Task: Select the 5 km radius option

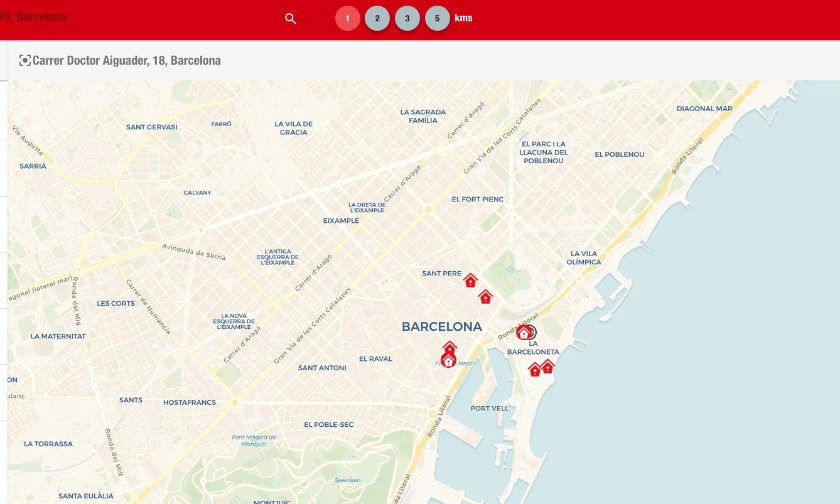Action: point(438,18)
